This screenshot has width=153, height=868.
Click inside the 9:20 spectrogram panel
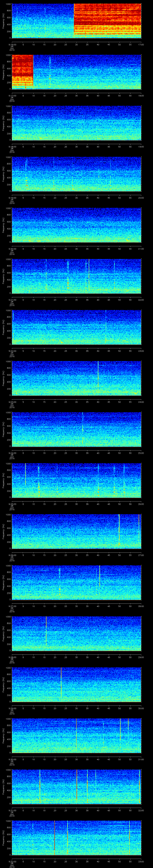click(76, 225)
